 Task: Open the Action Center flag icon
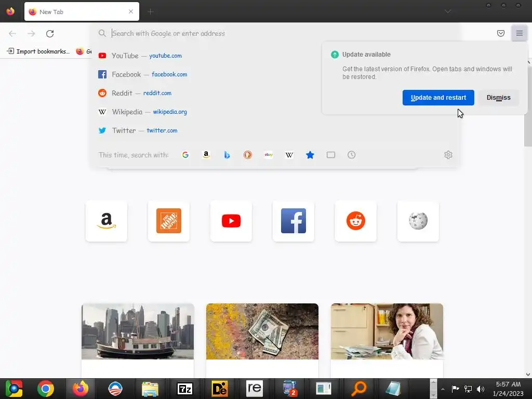pos(455,389)
